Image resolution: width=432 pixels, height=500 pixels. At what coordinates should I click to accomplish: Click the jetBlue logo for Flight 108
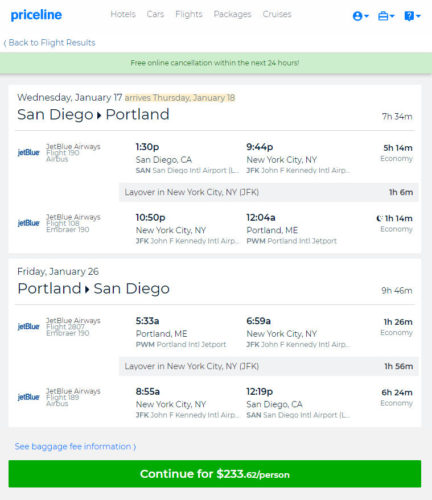pos(28,223)
